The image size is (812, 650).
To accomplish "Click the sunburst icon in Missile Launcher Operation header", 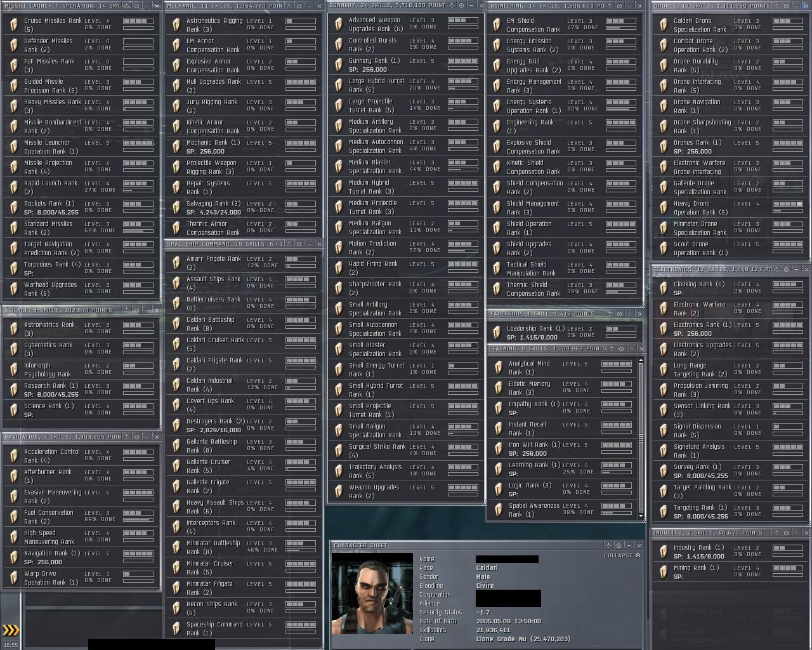I will (x=127, y=6).
